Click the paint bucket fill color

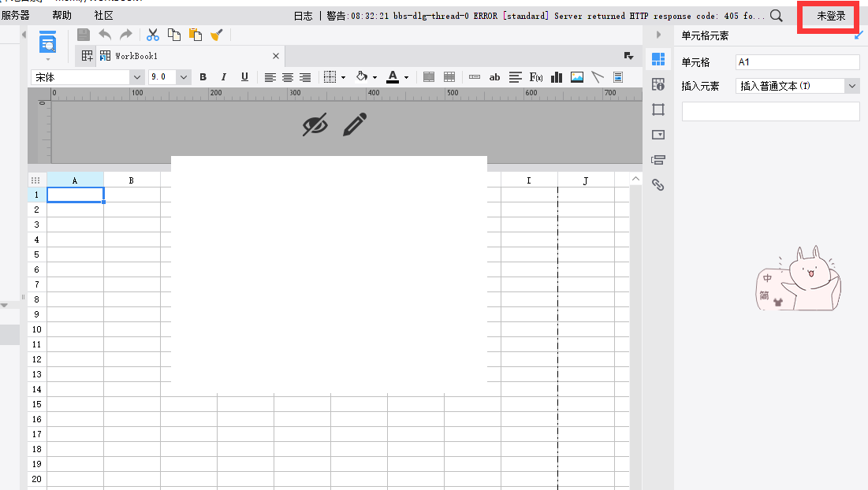point(362,77)
